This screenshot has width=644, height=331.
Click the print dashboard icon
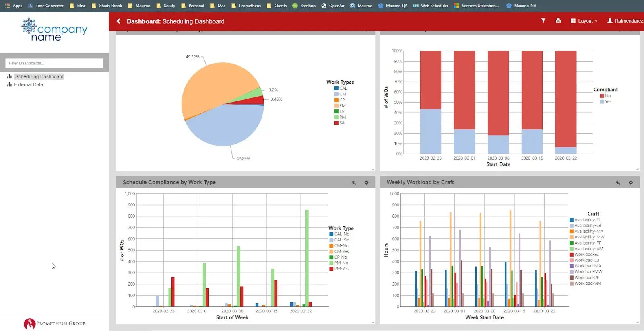(558, 21)
